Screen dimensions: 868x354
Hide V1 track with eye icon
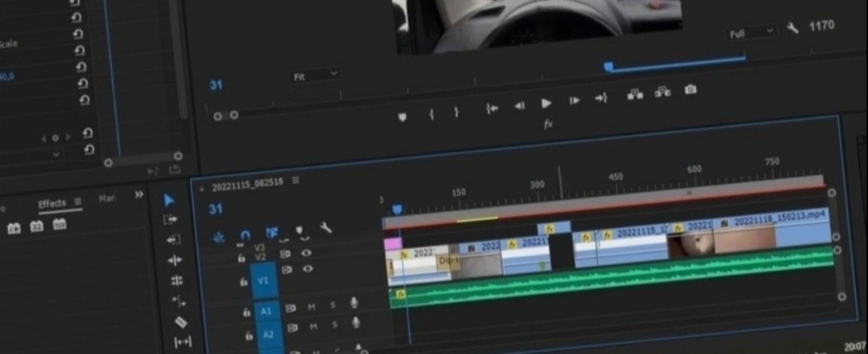point(308,269)
